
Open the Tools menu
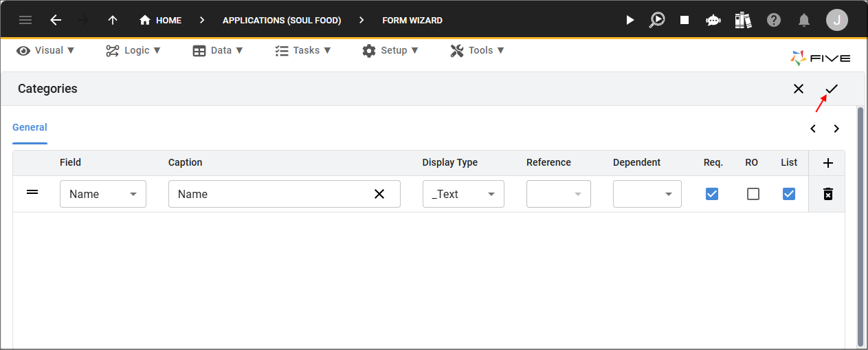click(478, 50)
